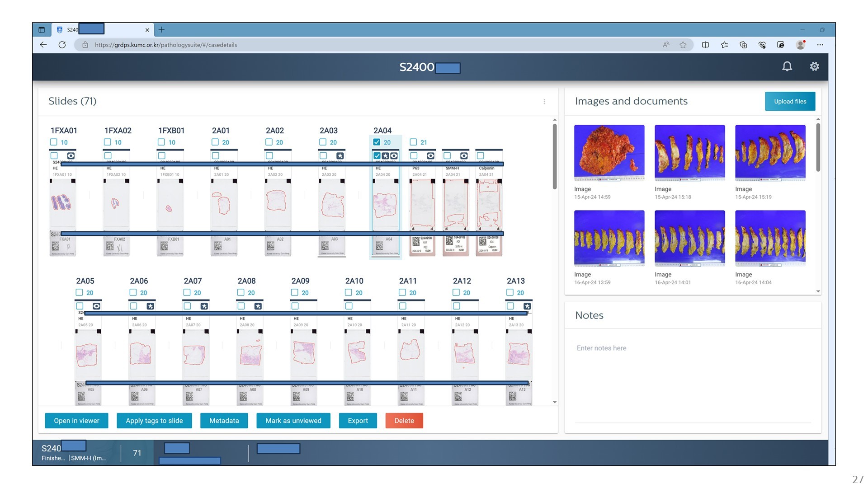The image size is (868, 488).
Task: Check the 2A01 block checkbox
Action: pyautogui.click(x=215, y=142)
